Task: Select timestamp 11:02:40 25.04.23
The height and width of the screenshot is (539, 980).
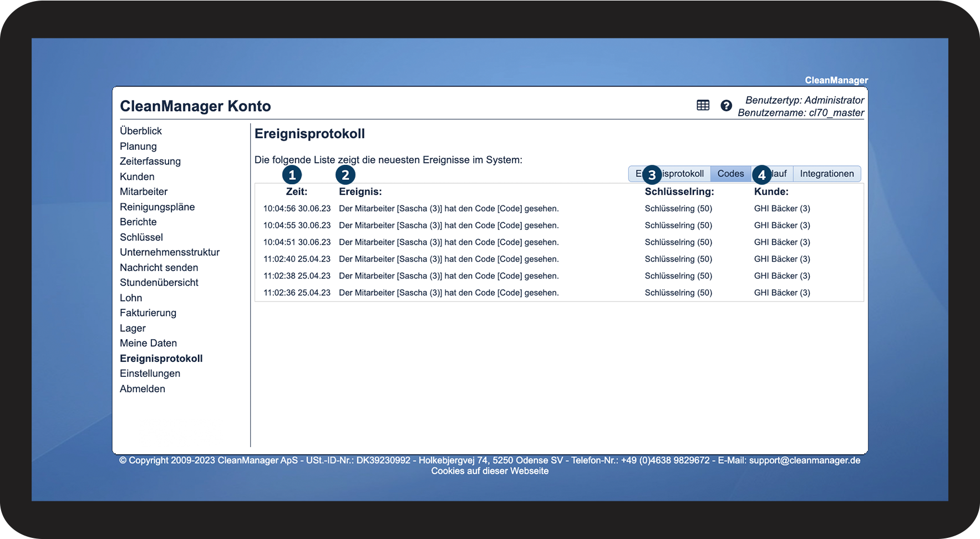Action: click(x=297, y=259)
